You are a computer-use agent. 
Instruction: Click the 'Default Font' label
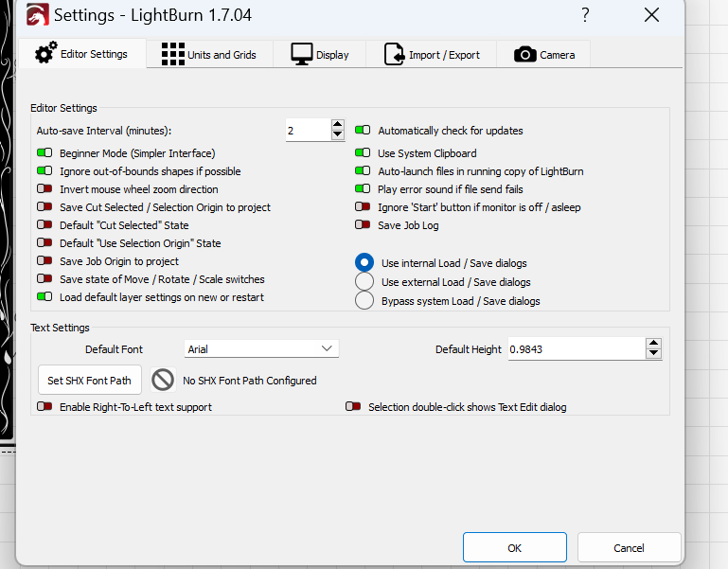pos(114,349)
